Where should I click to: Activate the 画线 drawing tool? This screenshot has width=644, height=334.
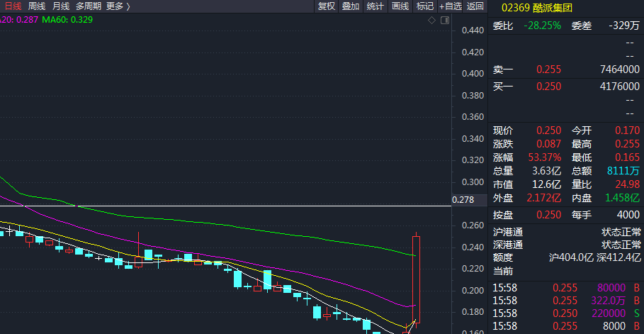[x=400, y=6]
